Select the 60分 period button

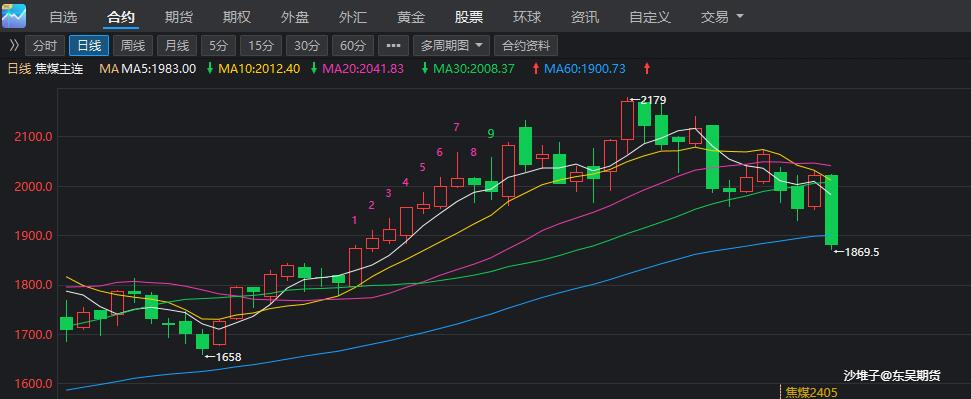(x=353, y=45)
